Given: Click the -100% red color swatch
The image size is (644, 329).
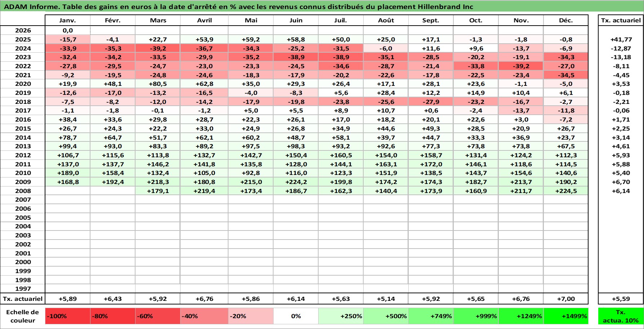Looking at the screenshot, I should coord(68,316).
